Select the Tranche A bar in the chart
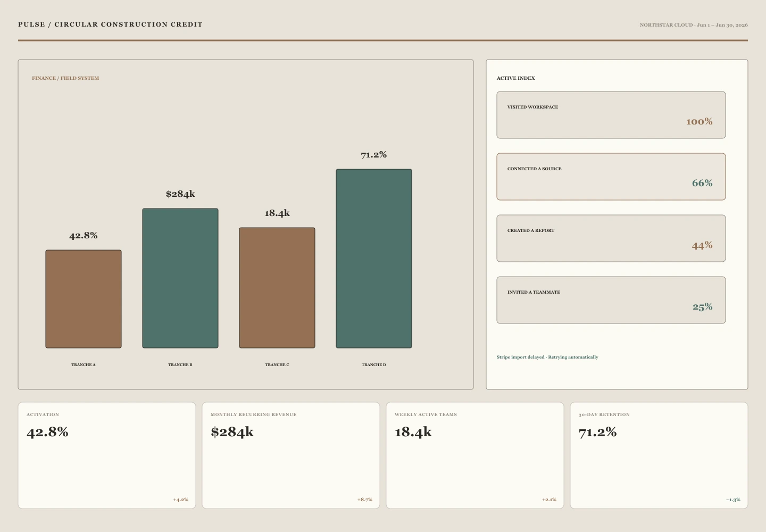The height and width of the screenshot is (532, 766). click(x=84, y=299)
